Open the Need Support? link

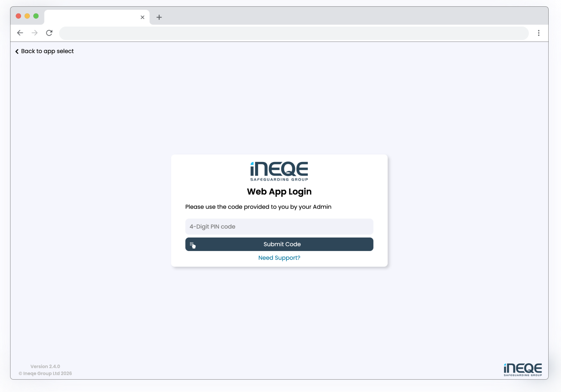click(x=279, y=258)
